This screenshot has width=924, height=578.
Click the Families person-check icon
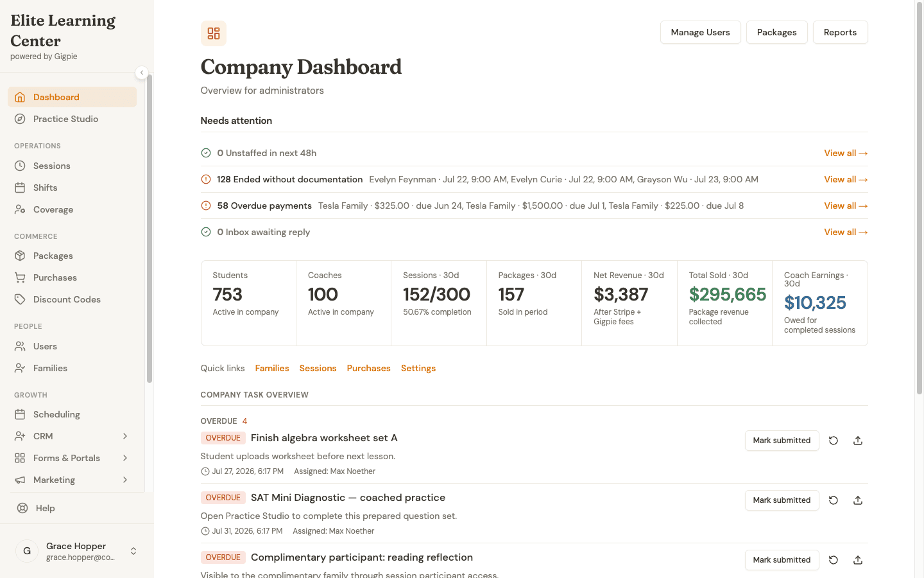pyautogui.click(x=20, y=368)
